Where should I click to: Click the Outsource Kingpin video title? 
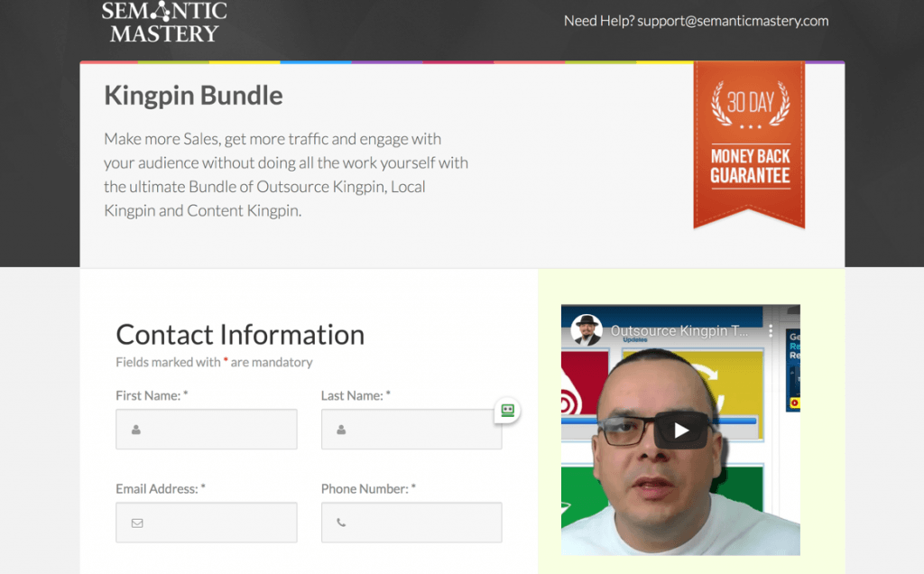point(679,330)
